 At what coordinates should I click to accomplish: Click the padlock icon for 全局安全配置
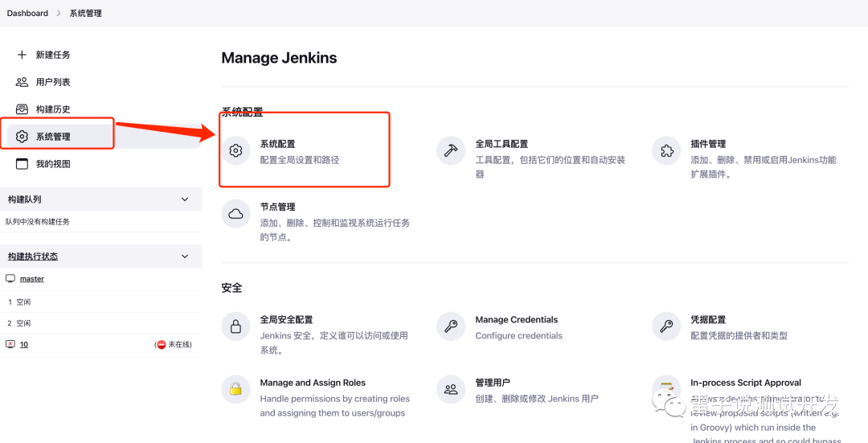tap(235, 326)
